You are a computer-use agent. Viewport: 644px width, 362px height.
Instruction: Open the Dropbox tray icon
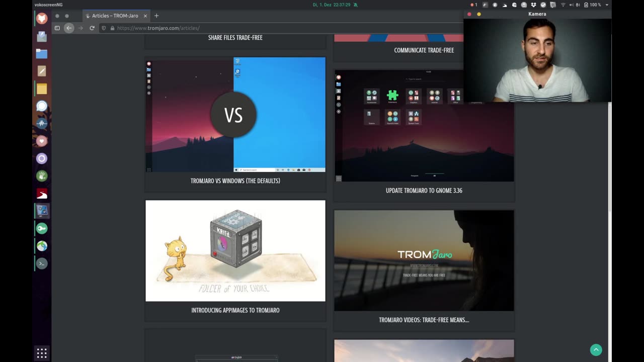click(x=533, y=5)
